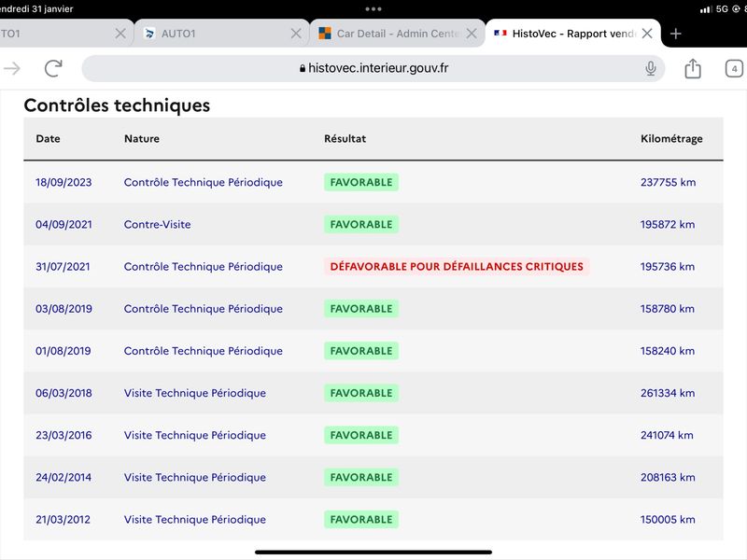Tap the home indicator bar
747x560 pixels.
(x=373, y=552)
